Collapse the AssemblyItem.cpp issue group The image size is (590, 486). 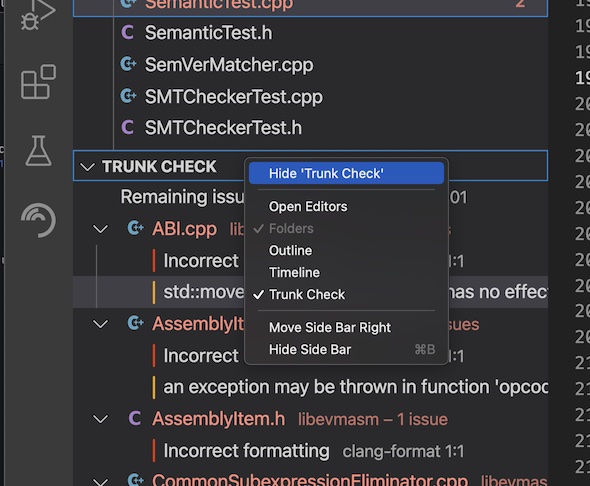point(100,324)
